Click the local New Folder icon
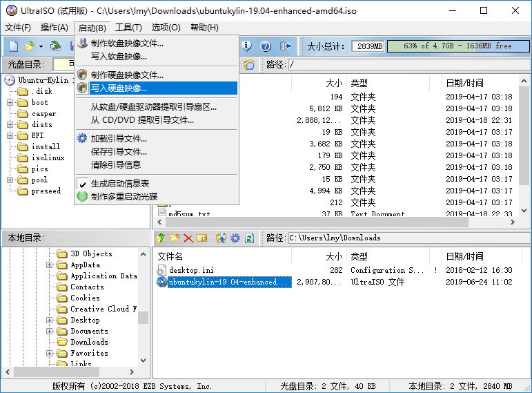Image resolution: width=532 pixels, height=393 pixels. click(x=175, y=238)
